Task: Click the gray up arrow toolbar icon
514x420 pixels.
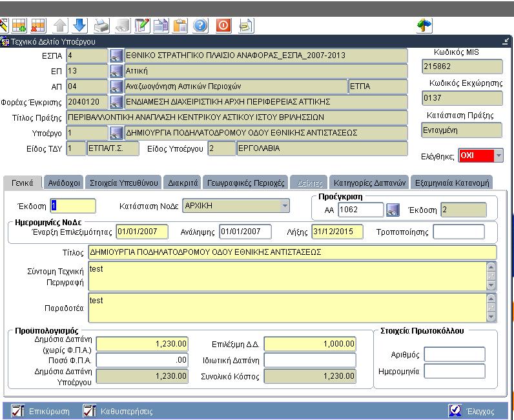Action: tap(60, 26)
